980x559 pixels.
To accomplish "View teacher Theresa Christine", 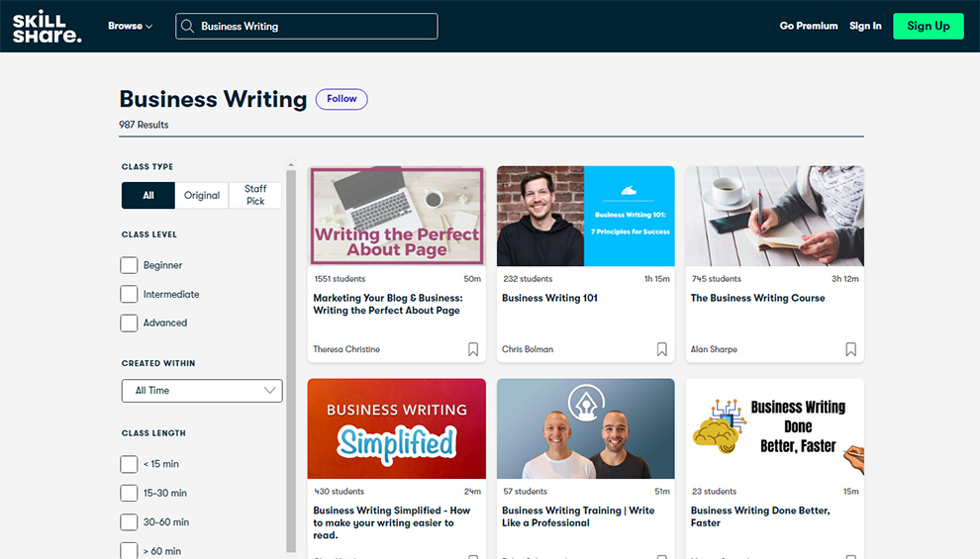I will click(x=346, y=349).
